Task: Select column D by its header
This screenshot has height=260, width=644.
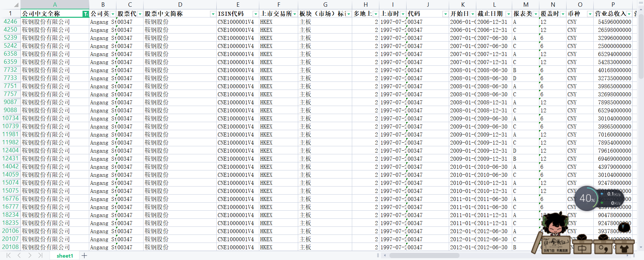Action: click(x=180, y=5)
